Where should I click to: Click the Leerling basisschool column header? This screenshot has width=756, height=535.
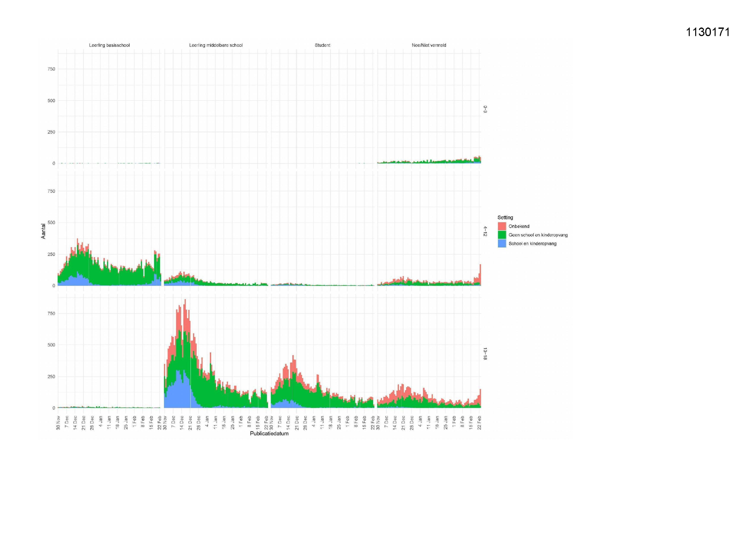109,45
